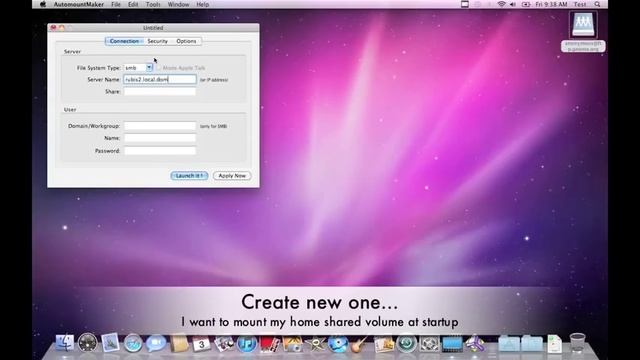640x360 pixels.
Task: Open the AutomountMaker application menu
Action: coord(79,4)
